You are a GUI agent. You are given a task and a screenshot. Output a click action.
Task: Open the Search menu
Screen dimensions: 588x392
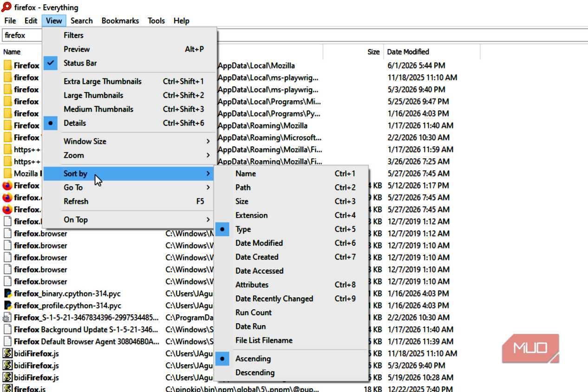[x=82, y=20]
